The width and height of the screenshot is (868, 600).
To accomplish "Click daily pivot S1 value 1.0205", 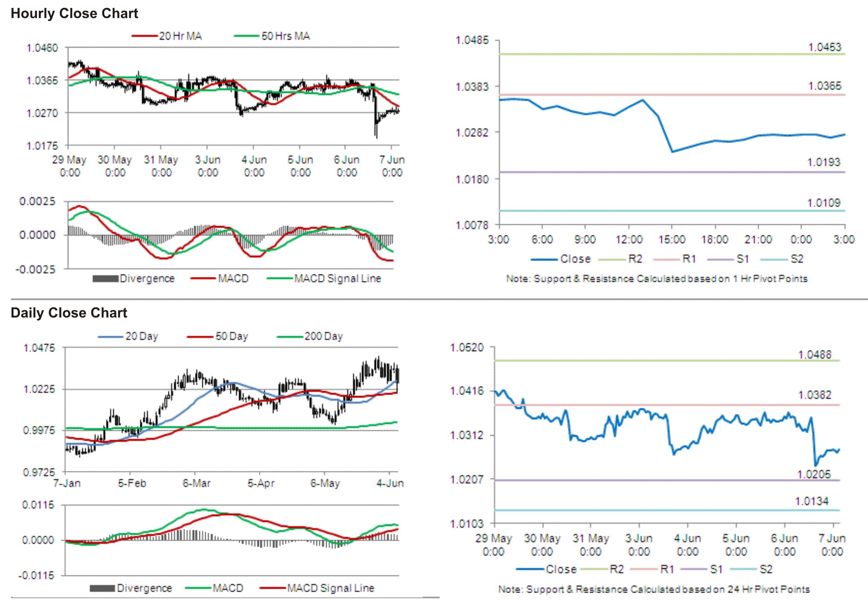I will (814, 474).
